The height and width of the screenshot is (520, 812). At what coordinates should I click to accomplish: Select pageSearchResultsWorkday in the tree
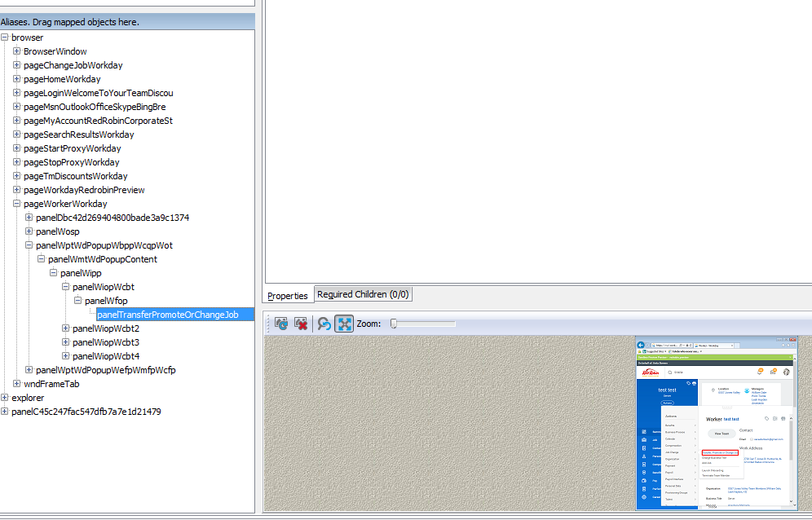tap(79, 134)
